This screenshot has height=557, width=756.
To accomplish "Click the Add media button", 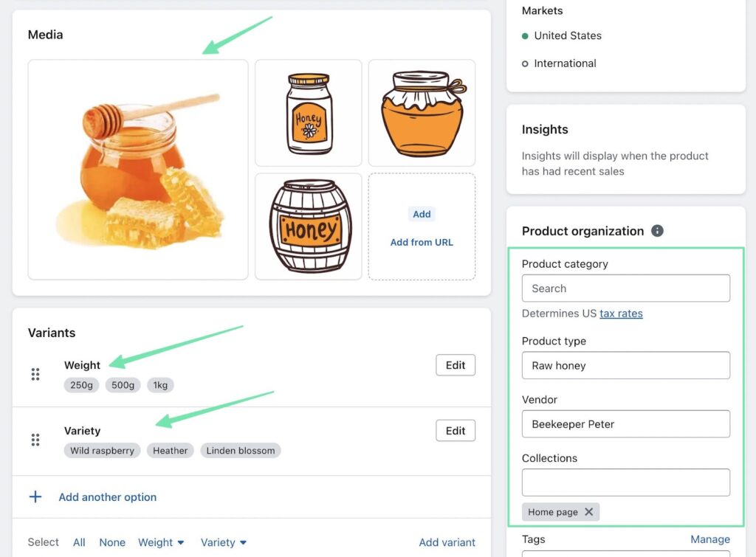I will tap(422, 214).
